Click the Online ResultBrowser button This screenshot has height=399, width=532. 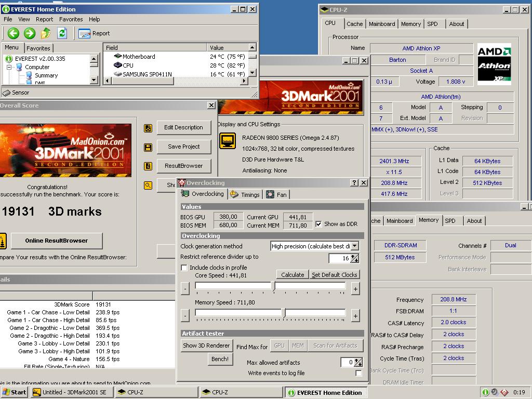click(x=57, y=241)
